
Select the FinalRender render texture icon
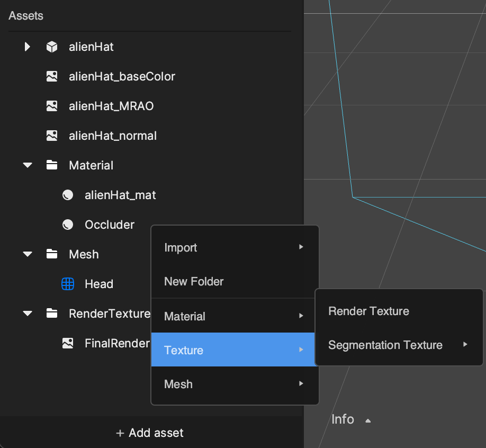coord(68,343)
